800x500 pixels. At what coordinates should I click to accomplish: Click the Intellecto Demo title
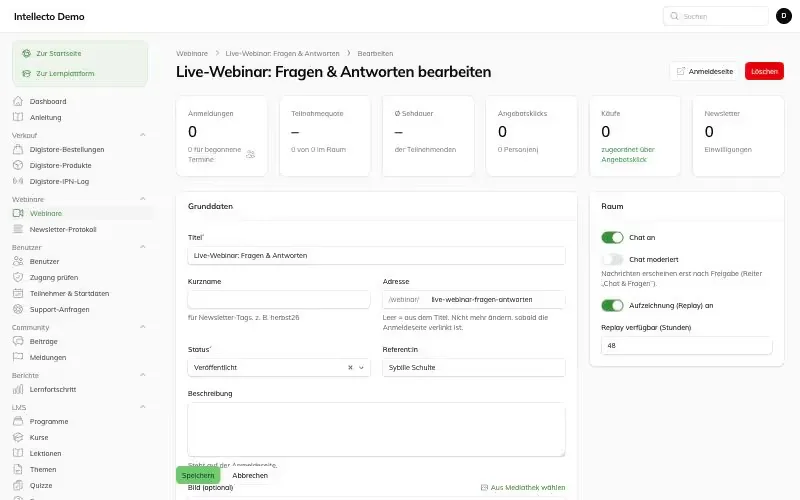tap(49, 16)
